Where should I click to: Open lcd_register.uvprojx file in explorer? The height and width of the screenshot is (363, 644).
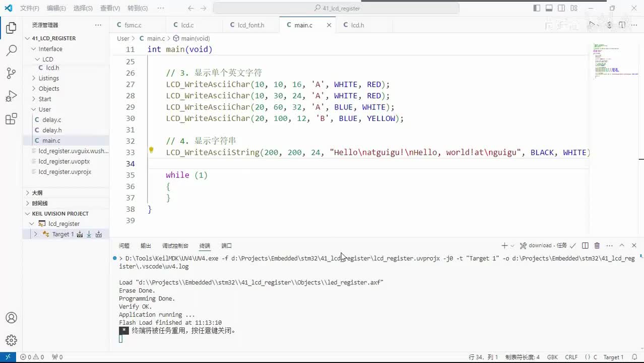click(65, 172)
